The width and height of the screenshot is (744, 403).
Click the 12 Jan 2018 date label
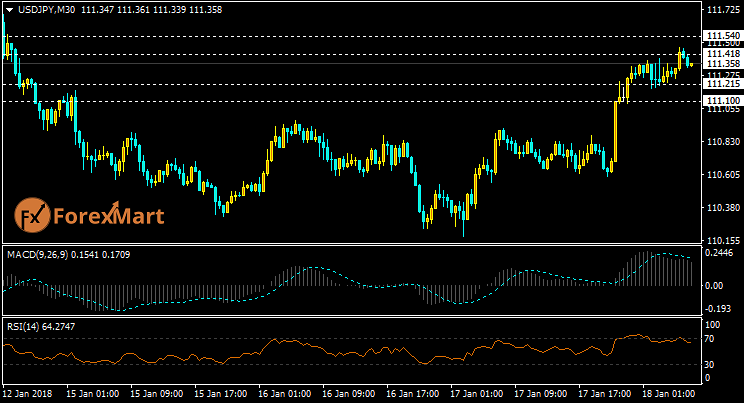[x=29, y=395]
